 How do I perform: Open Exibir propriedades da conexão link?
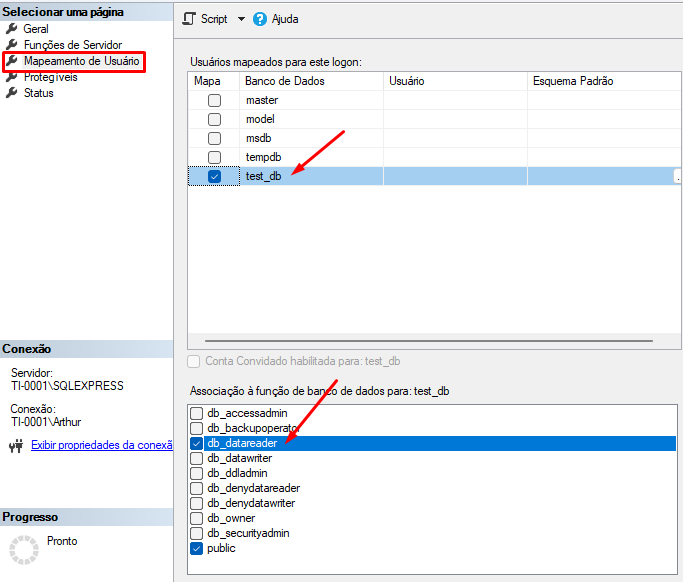coord(102,445)
